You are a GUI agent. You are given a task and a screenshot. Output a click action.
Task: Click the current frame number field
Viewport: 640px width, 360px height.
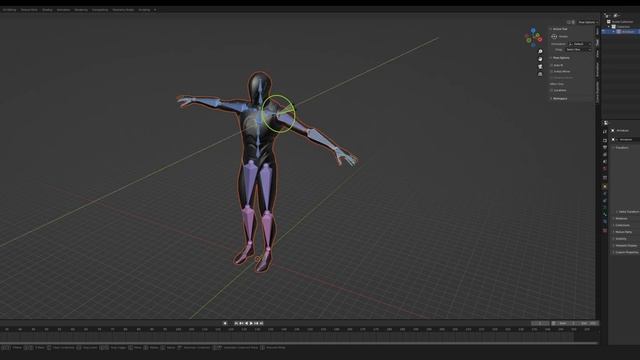540,323
